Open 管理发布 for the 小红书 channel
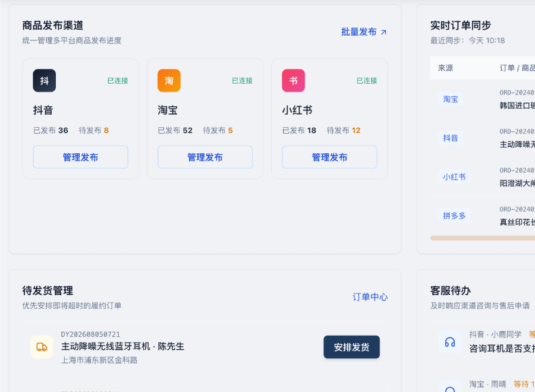 [329, 157]
